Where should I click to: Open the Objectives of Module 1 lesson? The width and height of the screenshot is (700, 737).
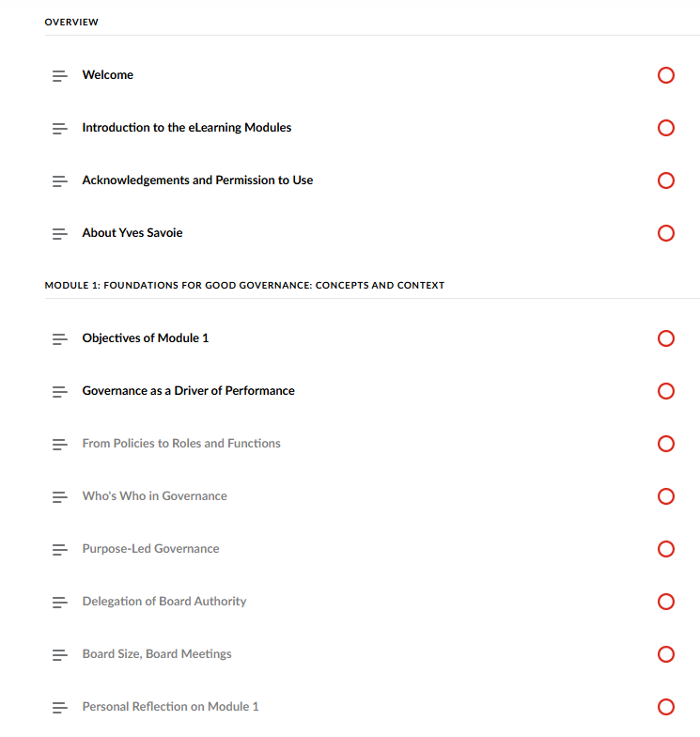click(x=145, y=338)
